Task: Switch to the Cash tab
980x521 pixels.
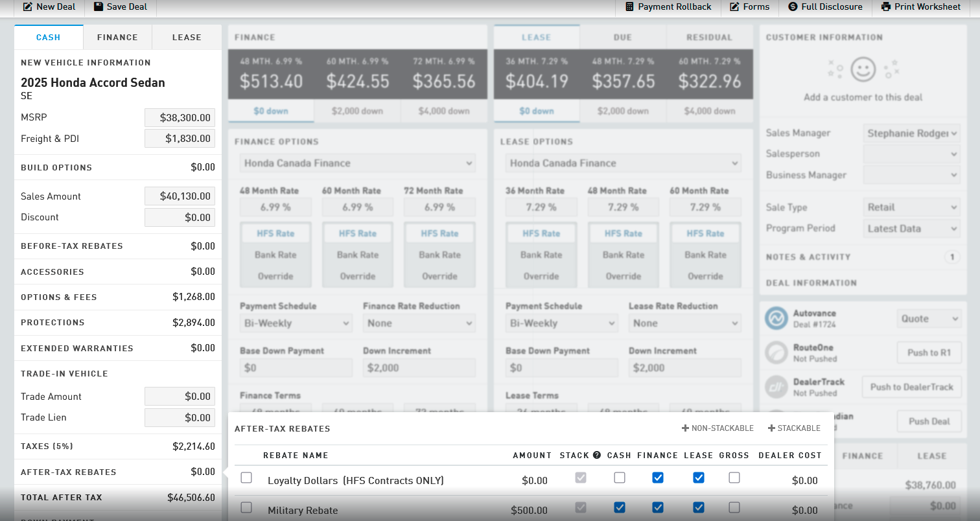Action: (49, 38)
